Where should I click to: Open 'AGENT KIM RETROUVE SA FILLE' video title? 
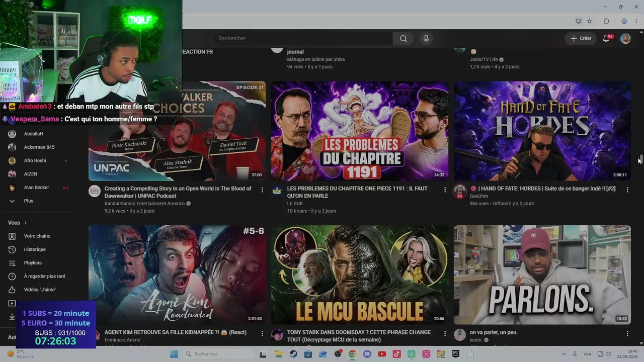point(176,332)
